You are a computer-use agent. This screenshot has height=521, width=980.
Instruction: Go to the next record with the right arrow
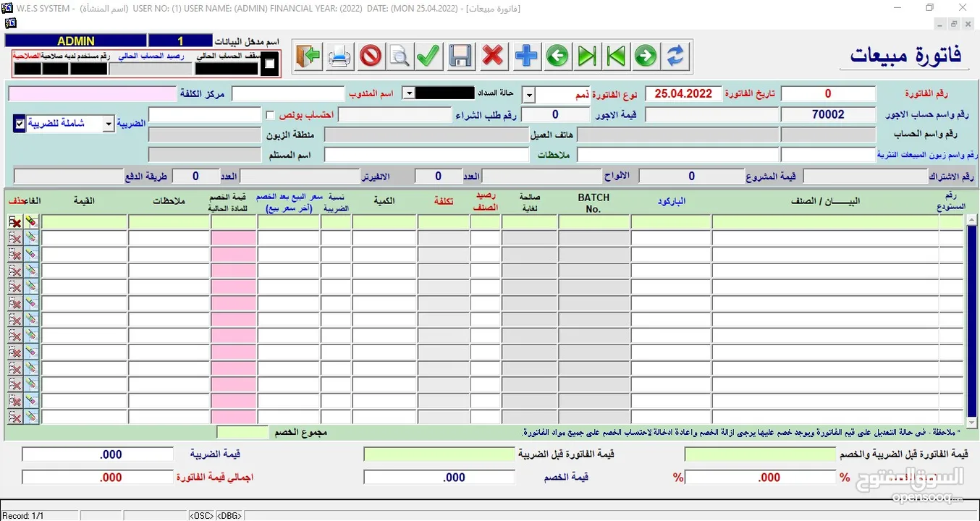[x=646, y=56]
